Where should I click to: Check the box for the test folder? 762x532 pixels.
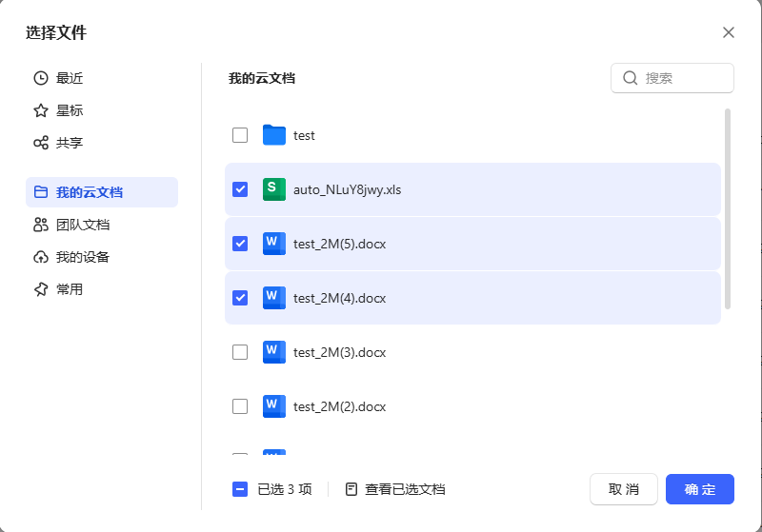click(x=240, y=135)
